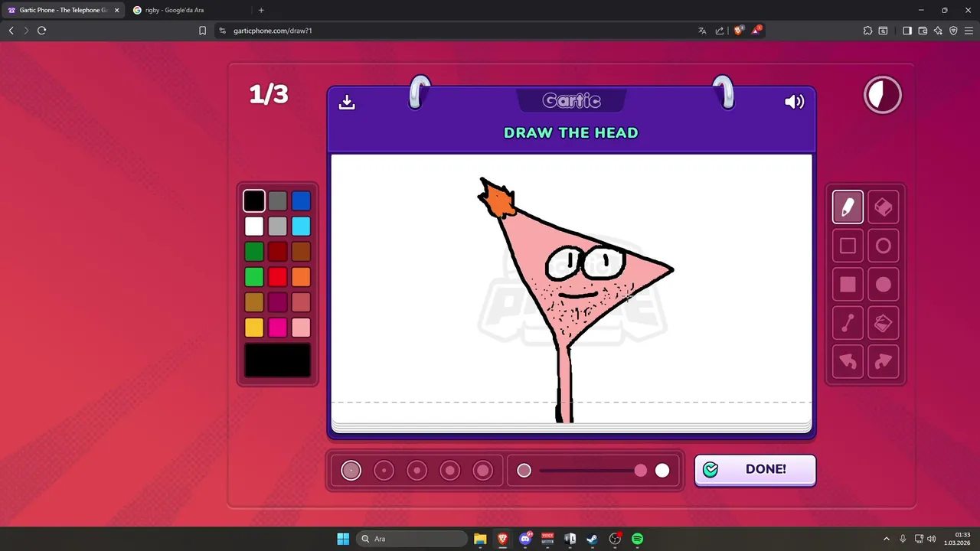Download the drawing with the download icon
Viewport: 980px width, 551px height.
347,102
